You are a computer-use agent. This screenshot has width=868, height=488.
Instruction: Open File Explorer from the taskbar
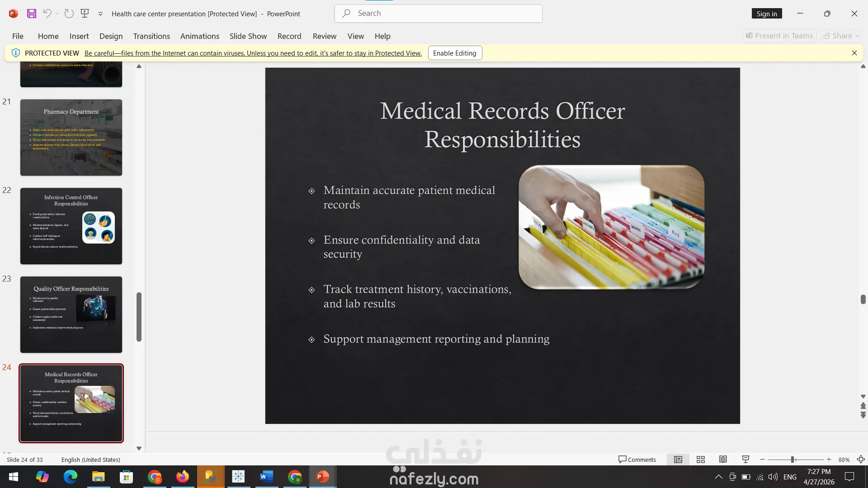click(x=99, y=477)
